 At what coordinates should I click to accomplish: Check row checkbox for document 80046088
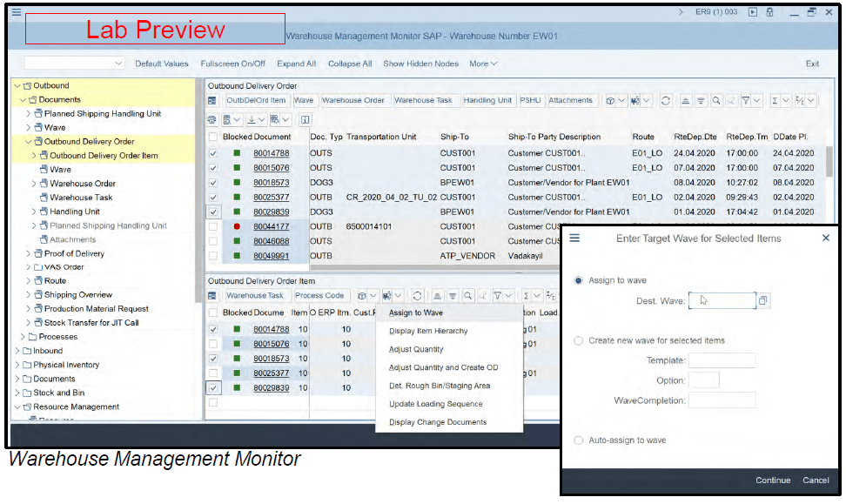coord(213,242)
